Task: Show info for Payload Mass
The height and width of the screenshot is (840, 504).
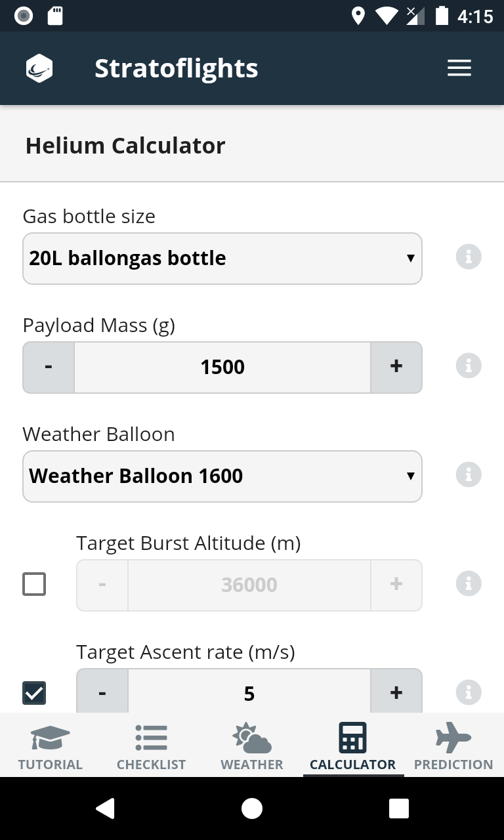Action: (x=469, y=366)
